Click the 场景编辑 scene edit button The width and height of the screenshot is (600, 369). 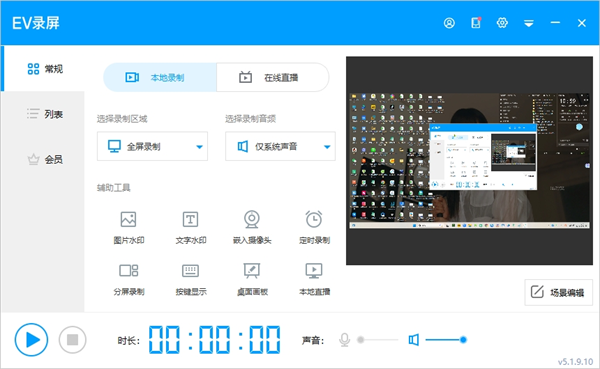point(558,292)
